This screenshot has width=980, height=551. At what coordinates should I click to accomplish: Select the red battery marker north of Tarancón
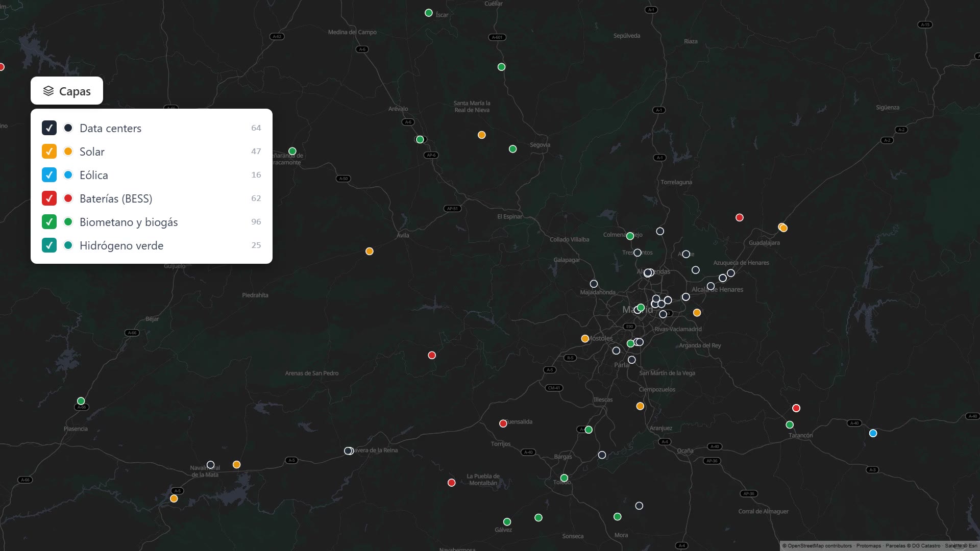(x=796, y=408)
